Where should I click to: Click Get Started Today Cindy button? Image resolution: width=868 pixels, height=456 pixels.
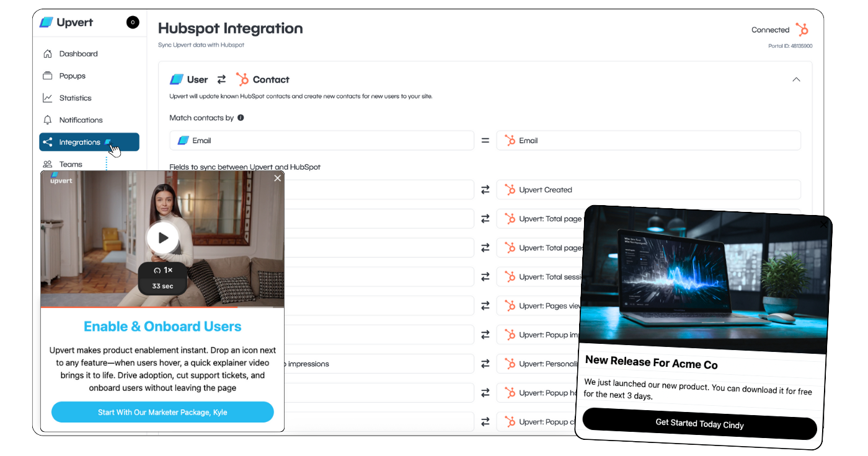pyautogui.click(x=699, y=424)
